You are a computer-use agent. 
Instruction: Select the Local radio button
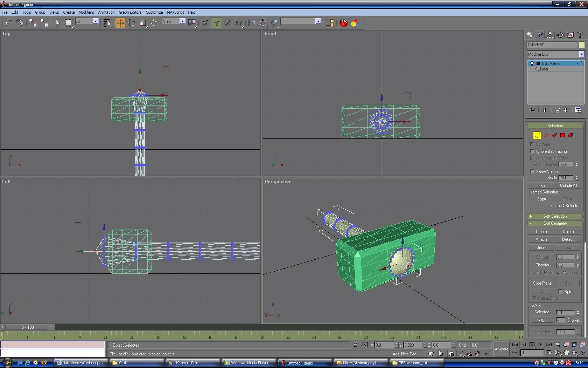564,272
